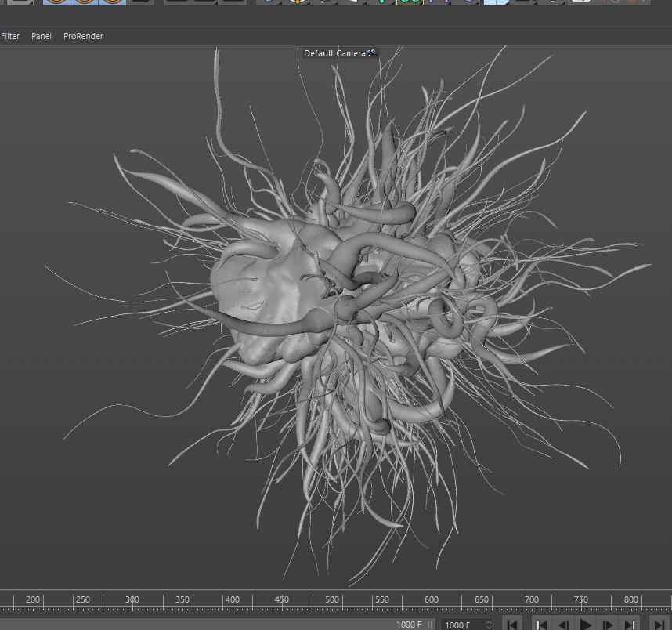Click the stepper arrows on the 1000 F field
The image size is (672, 630).
coord(489,625)
